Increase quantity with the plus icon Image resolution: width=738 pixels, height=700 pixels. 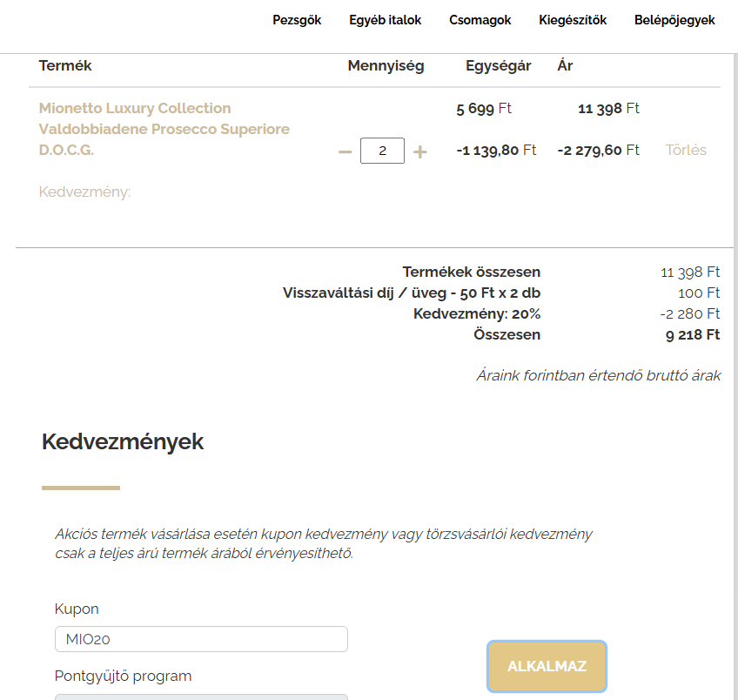click(419, 151)
